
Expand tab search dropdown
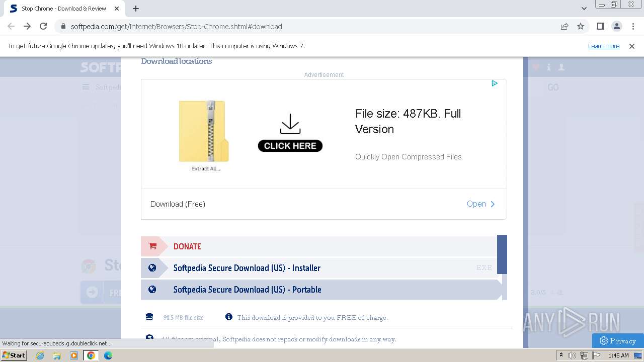pyautogui.click(x=584, y=9)
